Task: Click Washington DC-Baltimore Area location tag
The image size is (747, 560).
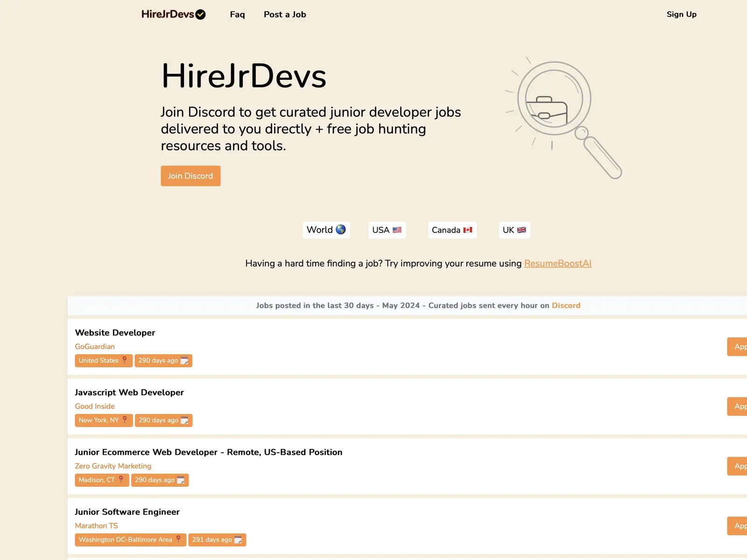Action: point(131,540)
